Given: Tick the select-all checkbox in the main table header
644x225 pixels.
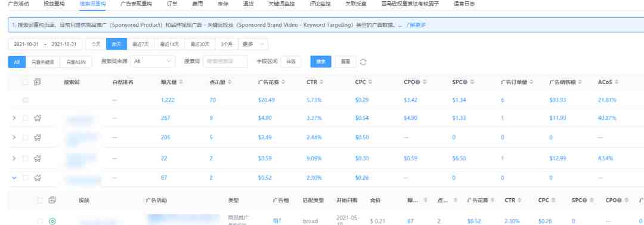Looking at the screenshot, I should (26, 82).
